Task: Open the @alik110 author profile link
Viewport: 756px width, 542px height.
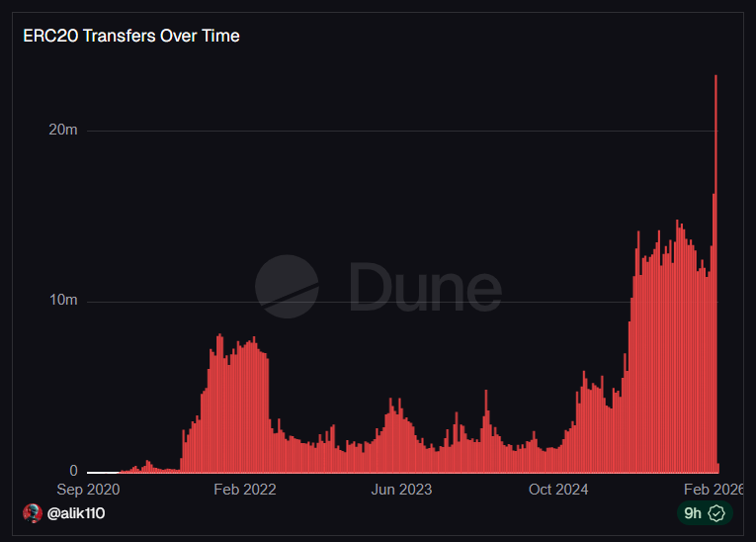Action: 76,513
